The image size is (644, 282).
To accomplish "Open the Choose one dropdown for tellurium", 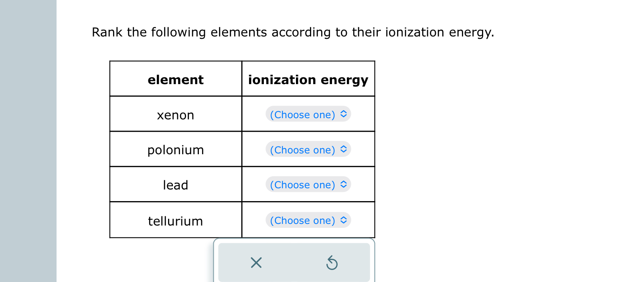I will pos(308,220).
